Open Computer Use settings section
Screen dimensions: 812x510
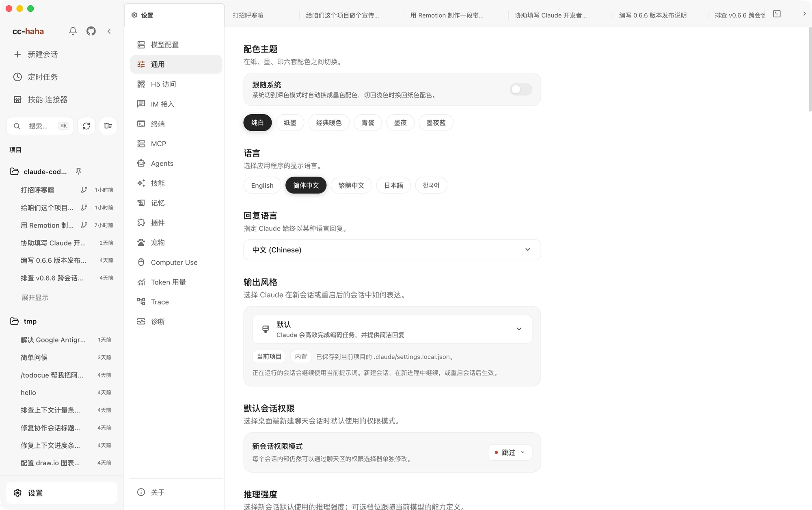[x=176, y=262]
